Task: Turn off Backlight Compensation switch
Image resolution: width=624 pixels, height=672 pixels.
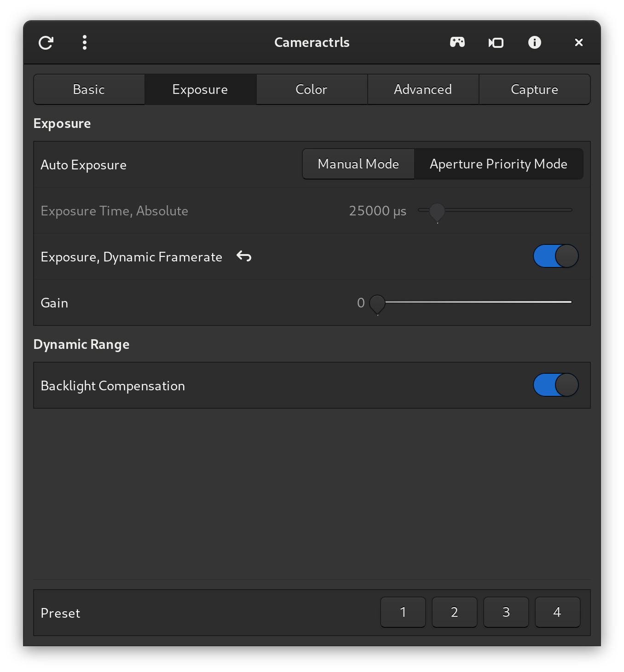Action: click(555, 385)
